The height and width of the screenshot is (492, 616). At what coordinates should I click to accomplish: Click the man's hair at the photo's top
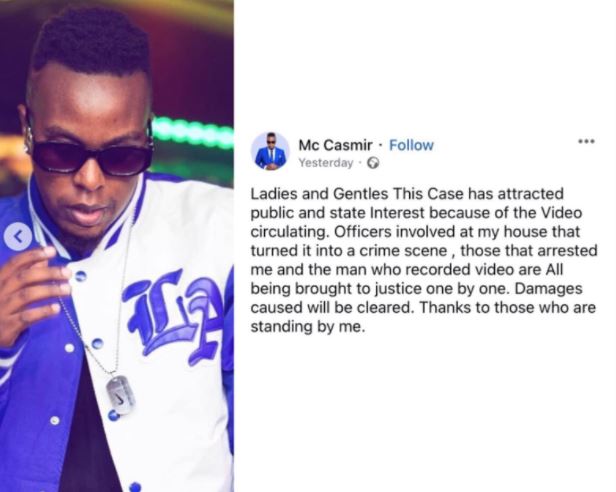(91, 41)
